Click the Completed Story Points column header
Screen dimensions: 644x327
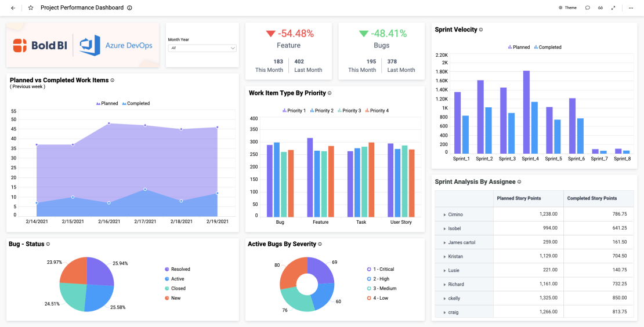pos(592,198)
